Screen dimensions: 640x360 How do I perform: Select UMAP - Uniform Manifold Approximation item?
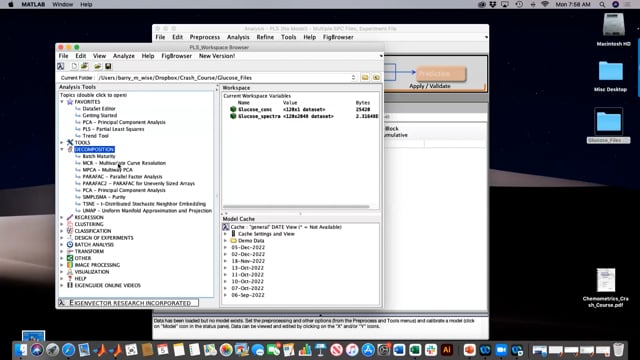click(x=147, y=211)
